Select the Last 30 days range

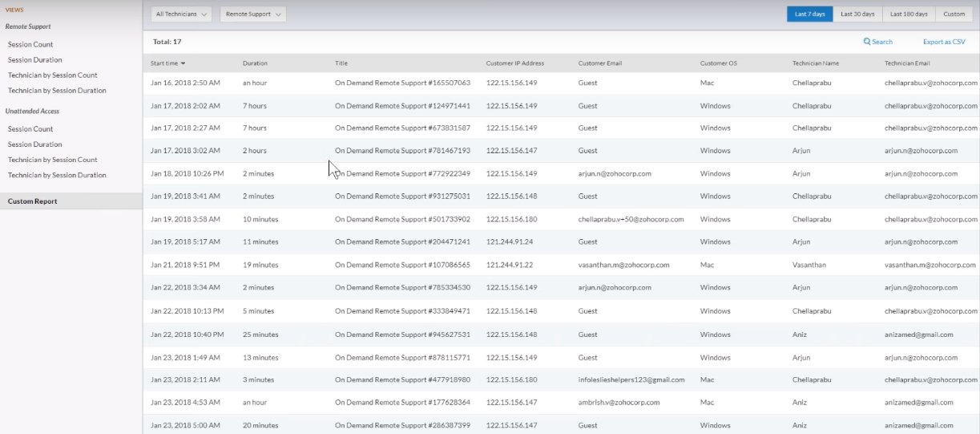(857, 14)
